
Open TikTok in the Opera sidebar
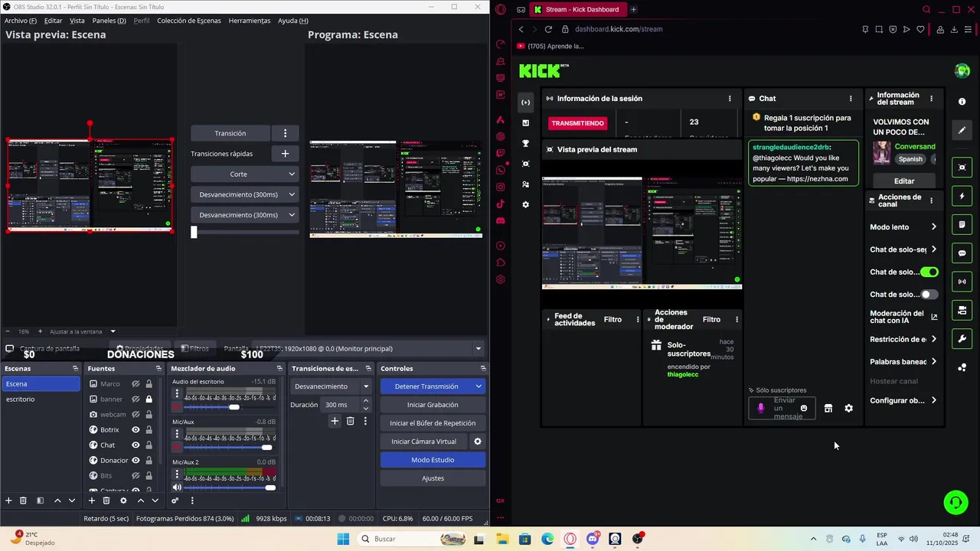click(x=501, y=204)
